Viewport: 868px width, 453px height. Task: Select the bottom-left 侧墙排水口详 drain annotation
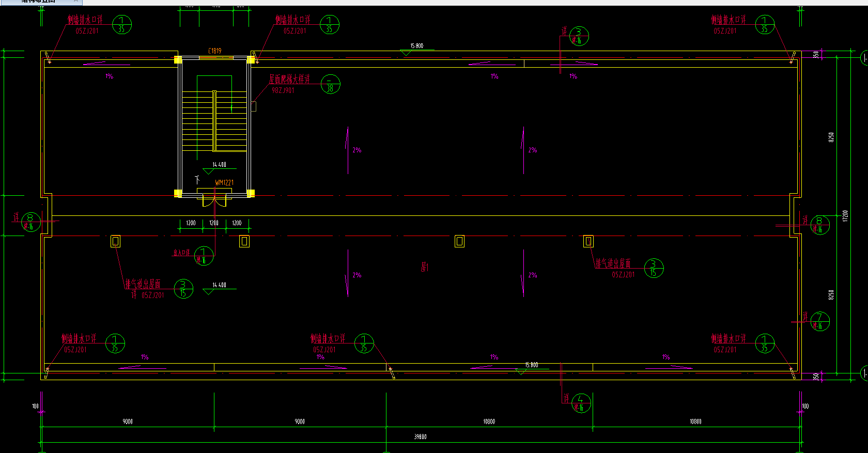click(x=79, y=338)
